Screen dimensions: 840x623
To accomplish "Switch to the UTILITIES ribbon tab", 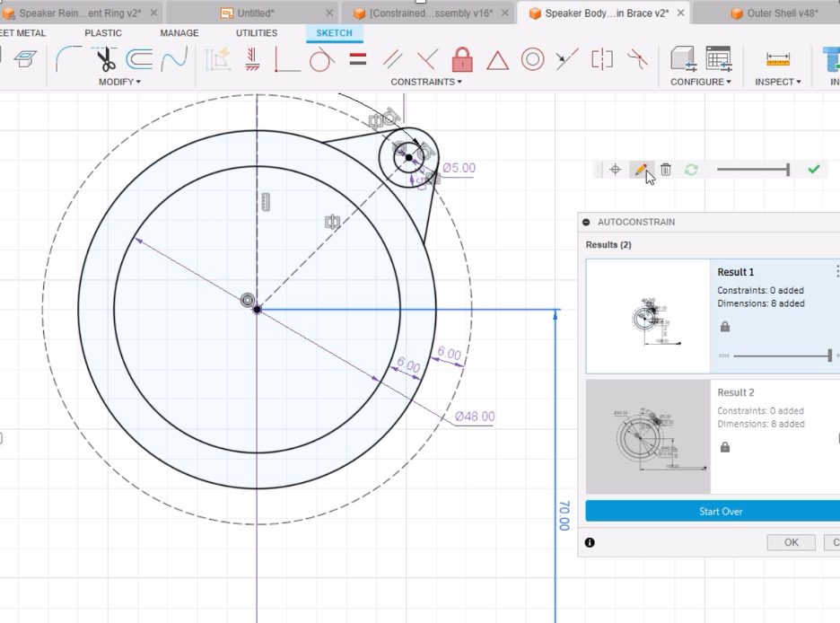I will click(x=257, y=33).
